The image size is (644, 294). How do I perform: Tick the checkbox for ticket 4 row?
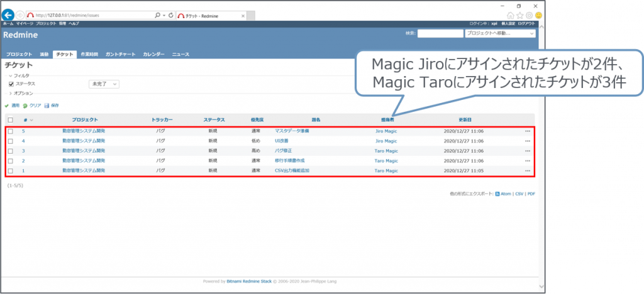10,141
